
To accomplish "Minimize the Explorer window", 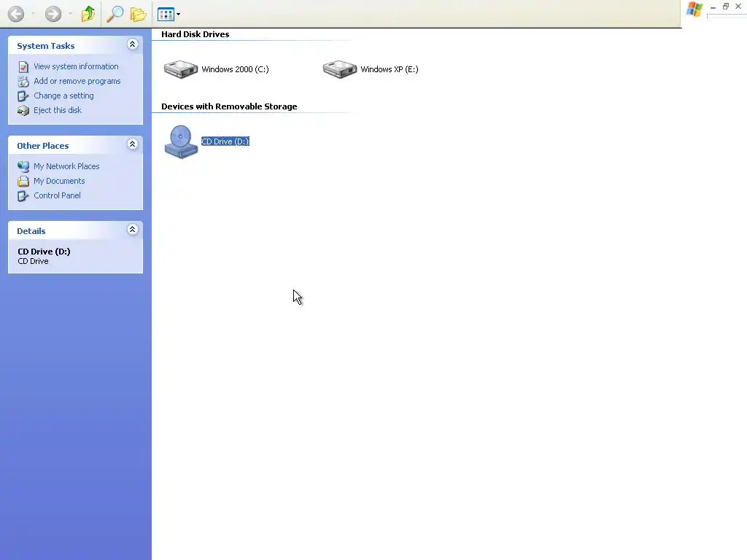I will [x=713, y=7].
